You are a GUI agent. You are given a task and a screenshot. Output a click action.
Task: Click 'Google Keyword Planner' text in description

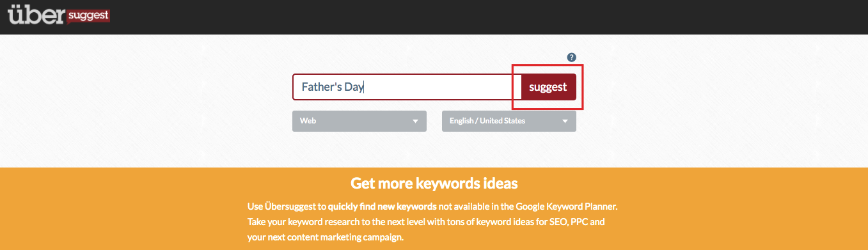[566, 208]
